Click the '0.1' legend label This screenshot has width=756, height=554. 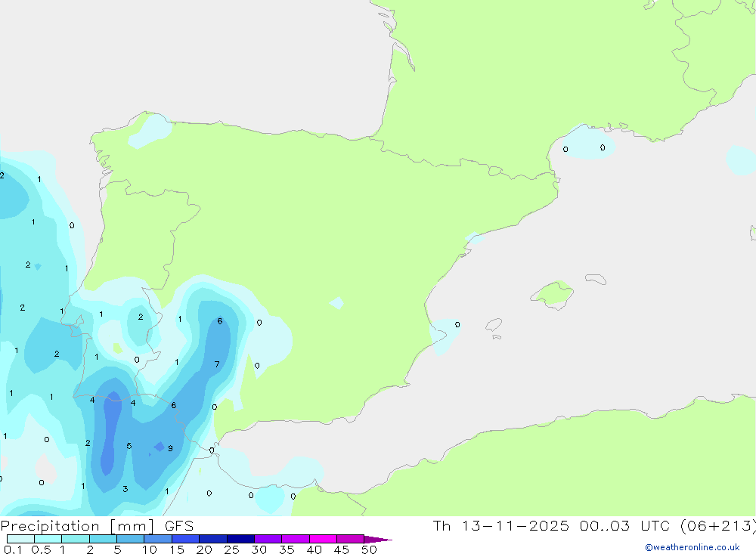[13, 549]
